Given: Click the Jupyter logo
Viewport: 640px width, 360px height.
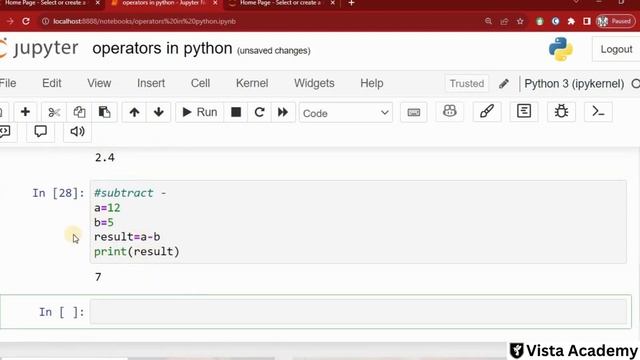Looking at the screenshot, I should pos(39,49).
